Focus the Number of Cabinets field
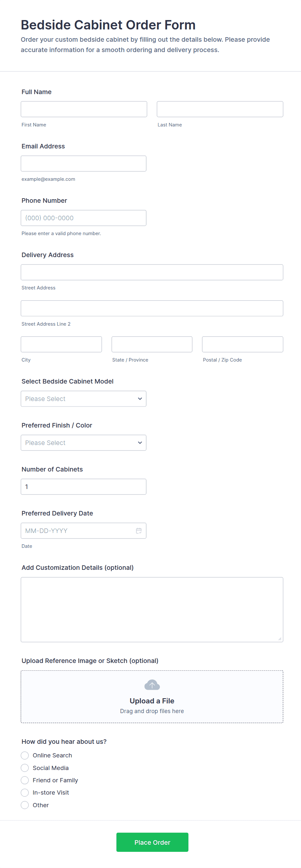Viewport: 301px width, 868px height. coord(83,487)
